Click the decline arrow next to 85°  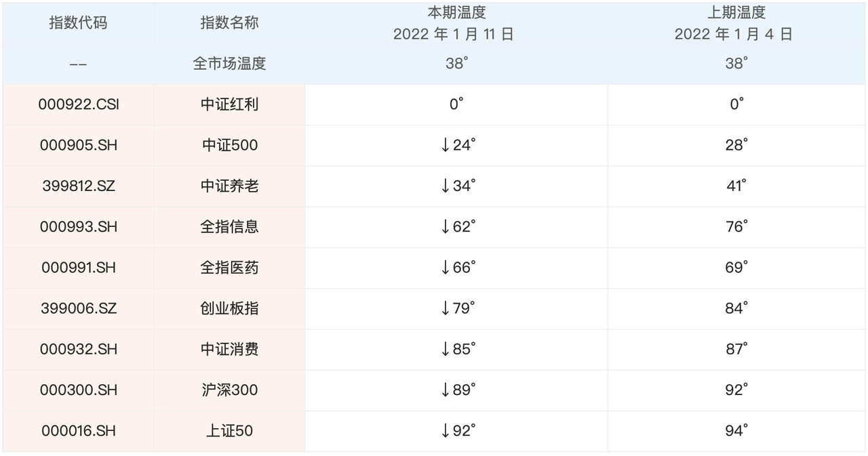445,349
